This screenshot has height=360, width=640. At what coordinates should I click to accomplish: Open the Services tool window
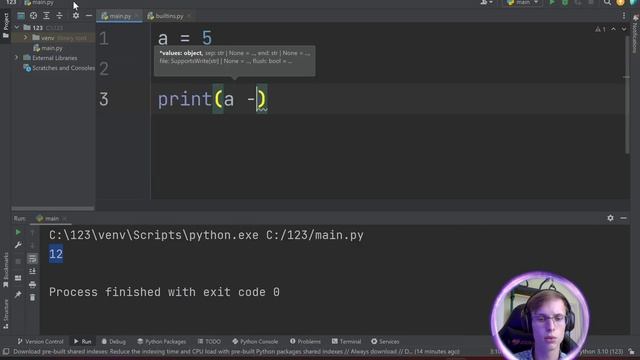pos(385,342)
